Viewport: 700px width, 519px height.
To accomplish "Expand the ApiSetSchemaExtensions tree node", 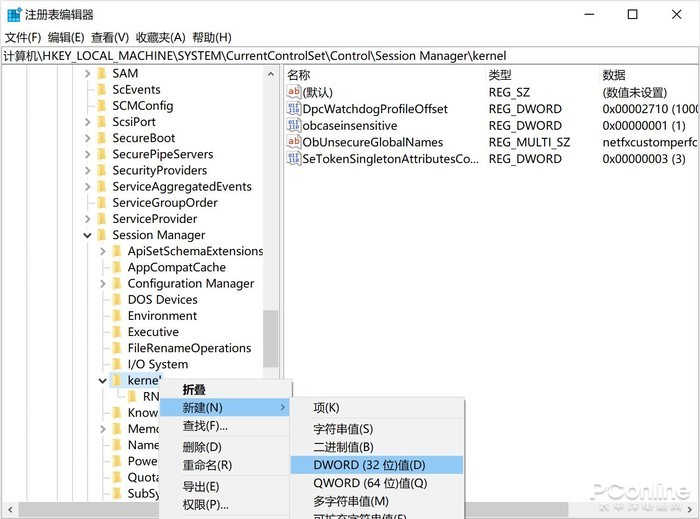I will tap(103, 251).
